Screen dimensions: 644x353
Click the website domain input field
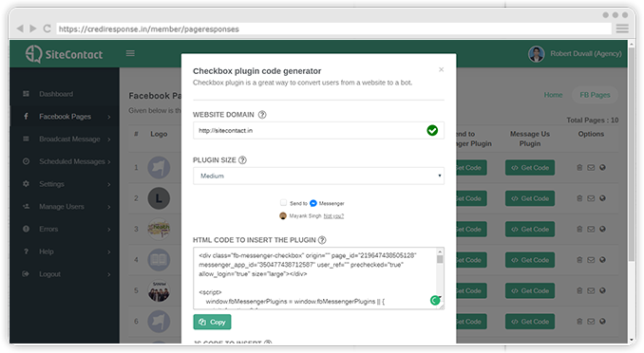tap(318, 131)
